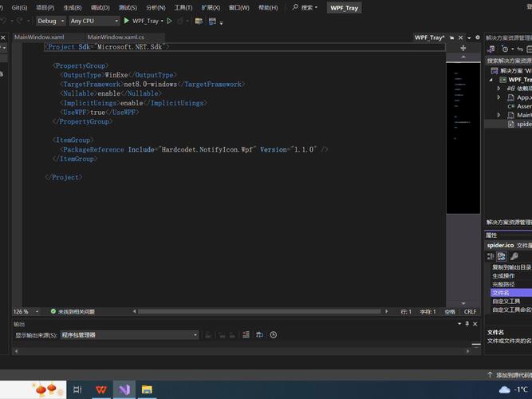Click the 未找到相关问题 status indicator
532x399 pixels.
[x=72, y=311]
